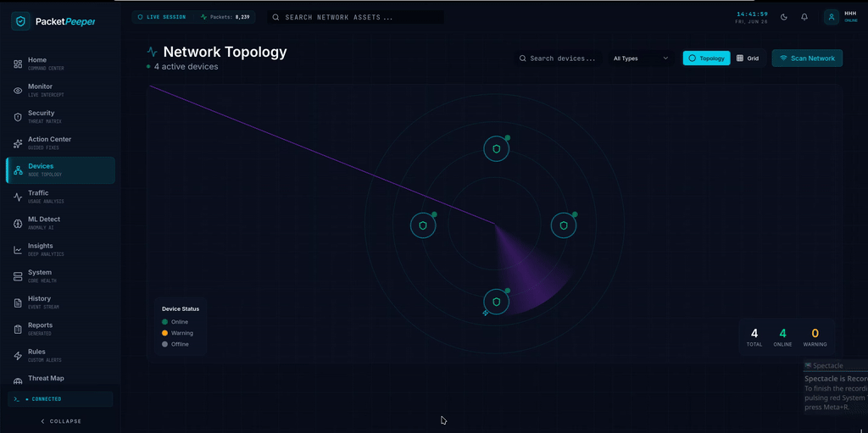This screenshot has width=868, height=433.
Task: Switch to Topology view
Action: tap(706, 58)
